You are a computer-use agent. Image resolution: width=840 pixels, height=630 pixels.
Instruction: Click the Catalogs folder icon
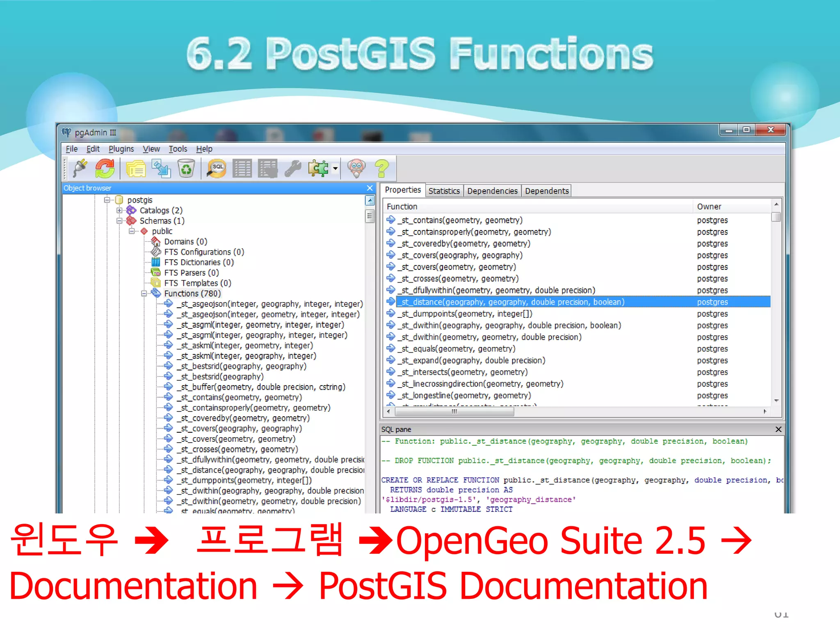[131, 210]
